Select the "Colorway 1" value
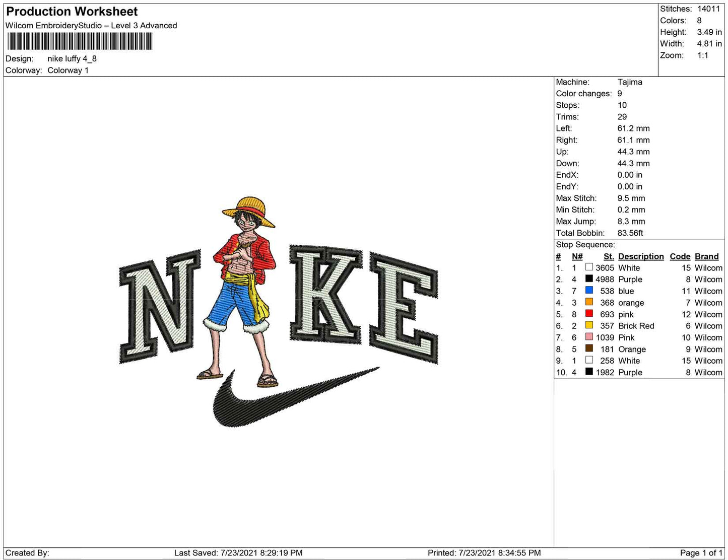Viewport: 728px width, 560px height. tap(68, 70)
